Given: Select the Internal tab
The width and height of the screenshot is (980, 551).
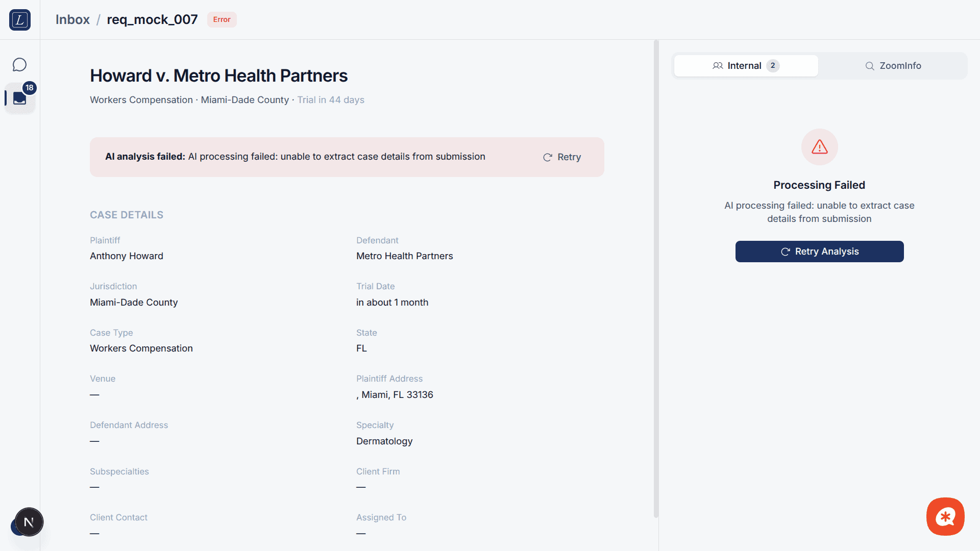Looking at the screenshot, I should pyautogui.click(x=744, y=66).
